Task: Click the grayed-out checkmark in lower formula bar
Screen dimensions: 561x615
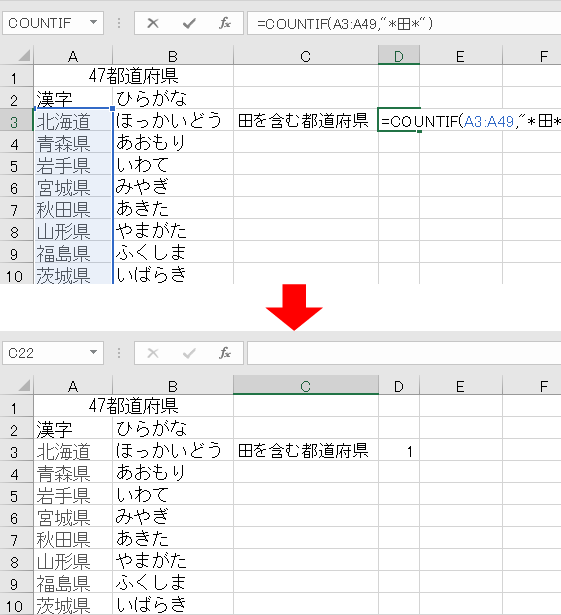Action: (189, 353)
